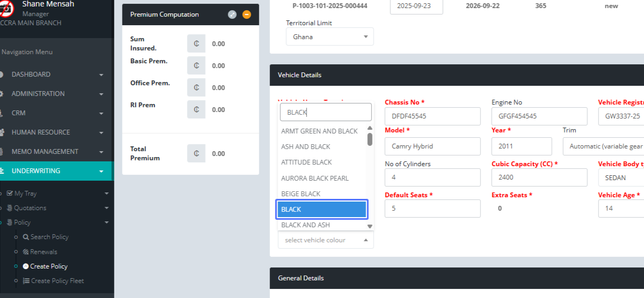
Task: Click the expand icon in Premium Computation header
Action: tap(232, 14)
